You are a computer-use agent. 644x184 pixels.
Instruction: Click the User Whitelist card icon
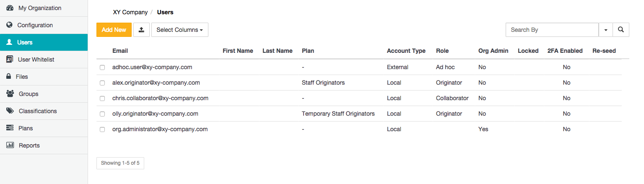[x=10, y=60]
